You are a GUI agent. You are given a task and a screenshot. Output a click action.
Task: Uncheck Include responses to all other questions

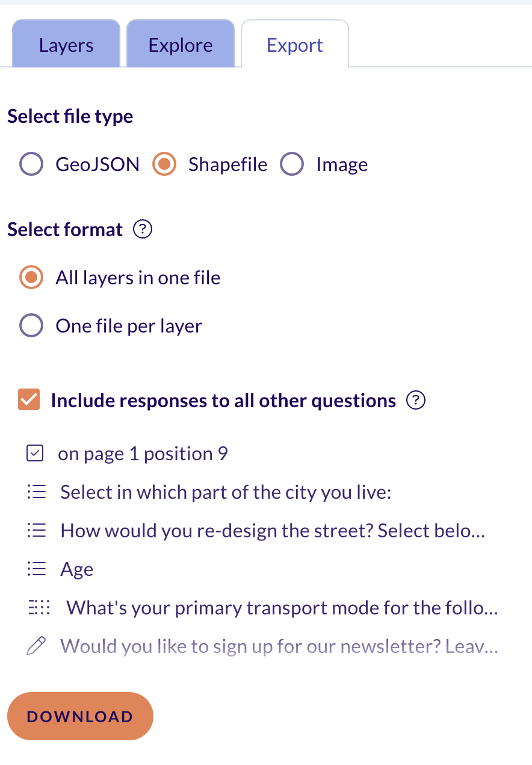pyautogui.click(x=29, y=401)
